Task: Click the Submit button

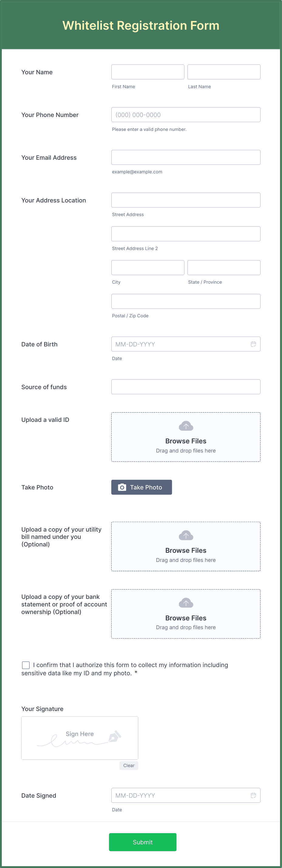Action: coord(143,842)
